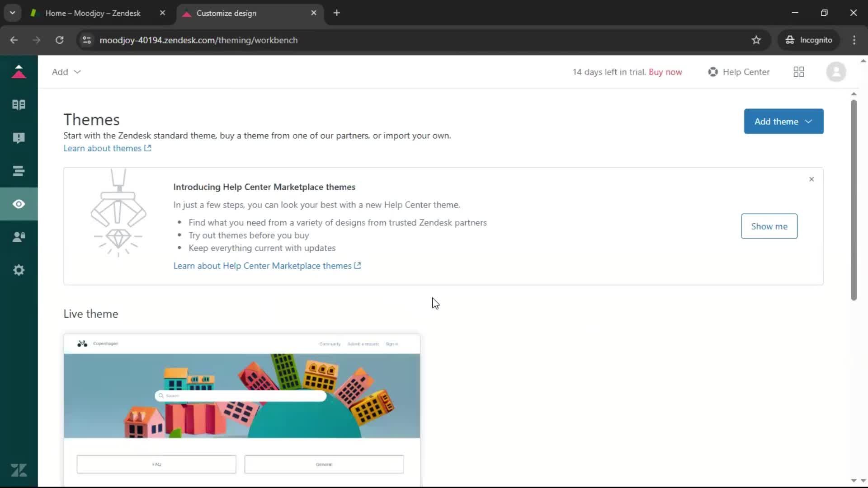Click the inner page scrollbar thumb
The width and height of the screenshot is (868, 488).
[x=854, y=200]
